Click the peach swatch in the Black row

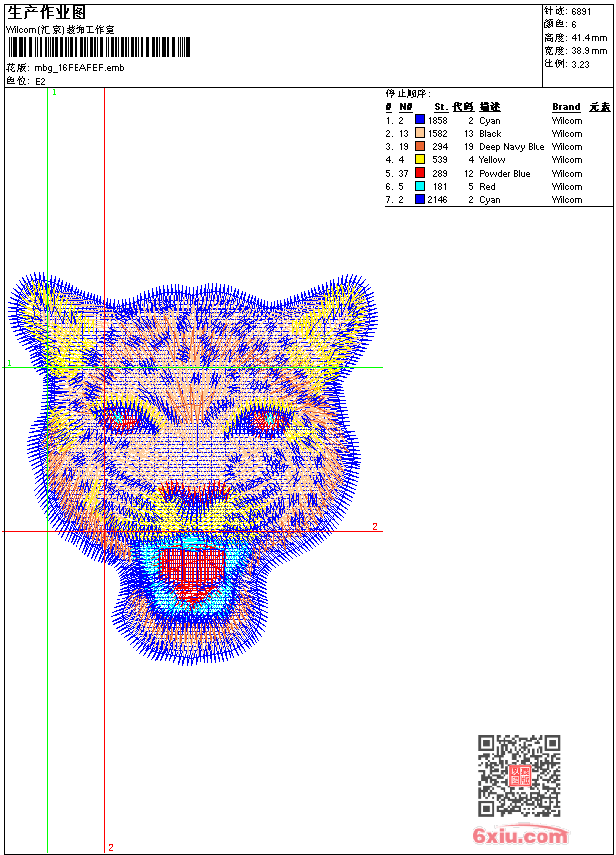coord(421,133)
